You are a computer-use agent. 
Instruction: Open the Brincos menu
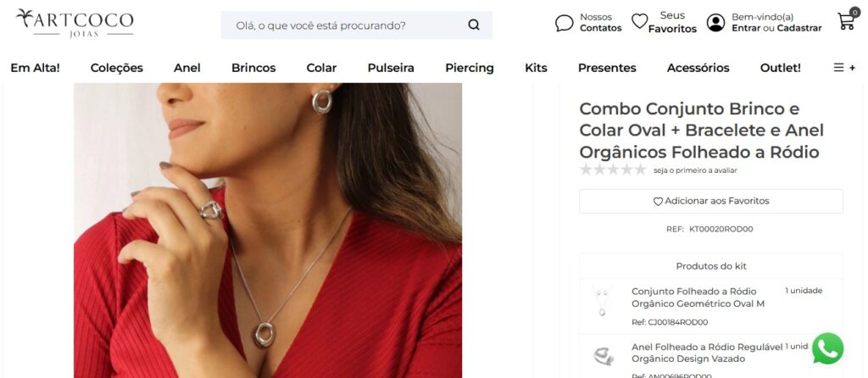pyautogui.click(x=253, y=68)
